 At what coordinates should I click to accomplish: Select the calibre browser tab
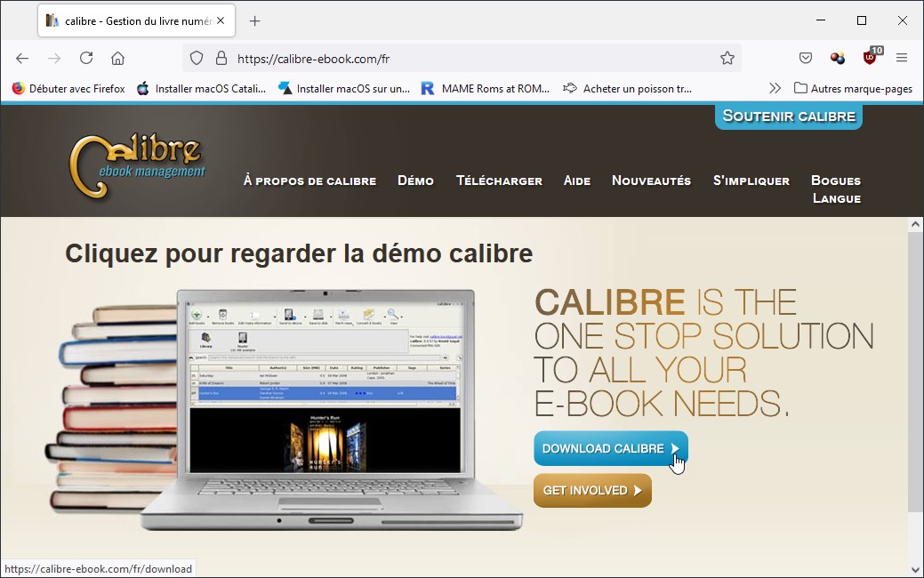click(x=136, y=20)
